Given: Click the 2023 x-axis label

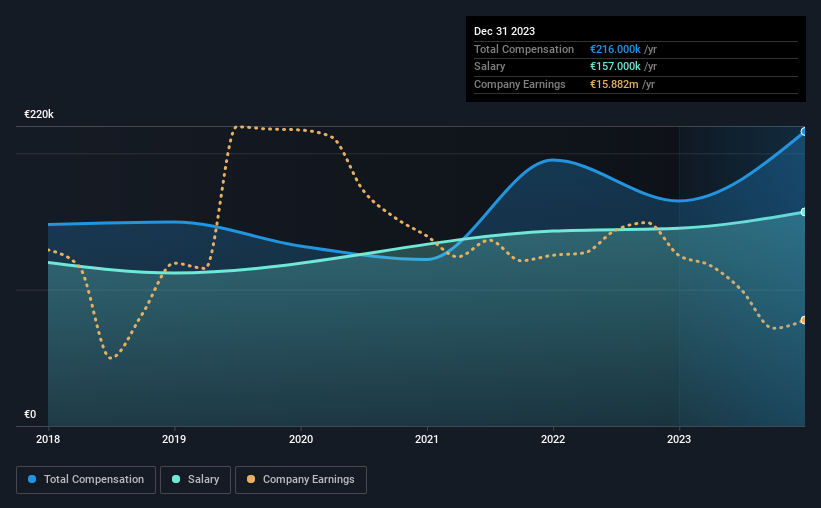Looking at the screenshot, I should click(x=679, y=439).
